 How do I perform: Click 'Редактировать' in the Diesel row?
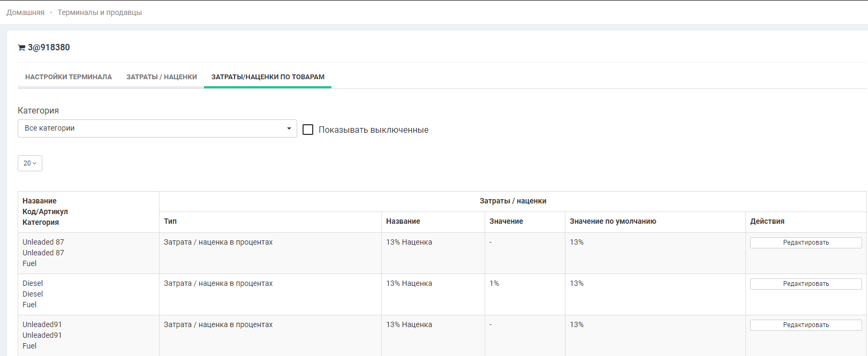pyautogui.click(x=805, y=284)
